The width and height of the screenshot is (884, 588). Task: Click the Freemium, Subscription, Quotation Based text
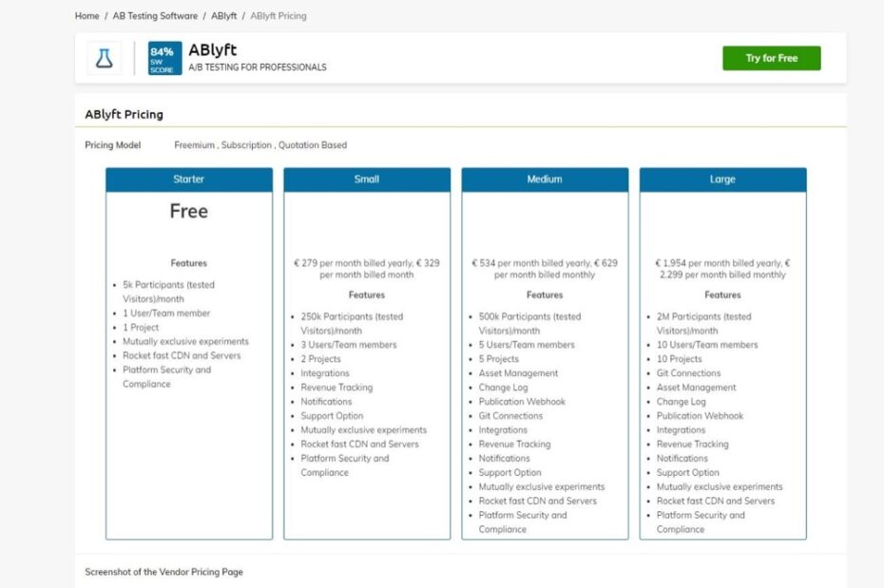pos(259,144)
